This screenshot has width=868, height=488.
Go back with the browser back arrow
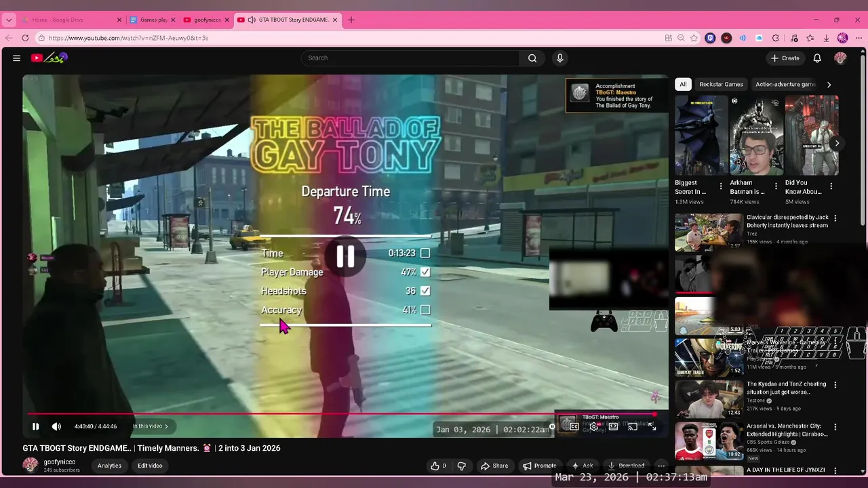pos(9,38)
